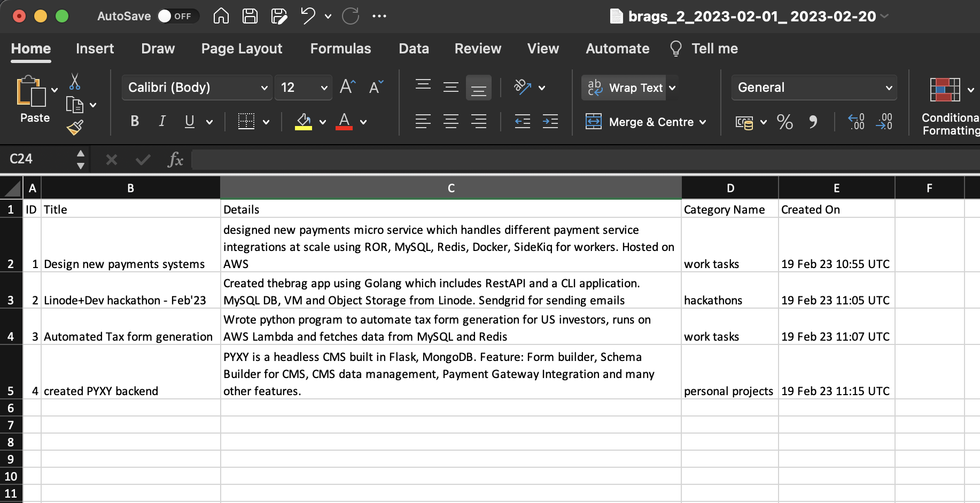This screenshot has height=503, width=980.
Task: Open the General number format dropdown
Action: [x=813, y=88]
